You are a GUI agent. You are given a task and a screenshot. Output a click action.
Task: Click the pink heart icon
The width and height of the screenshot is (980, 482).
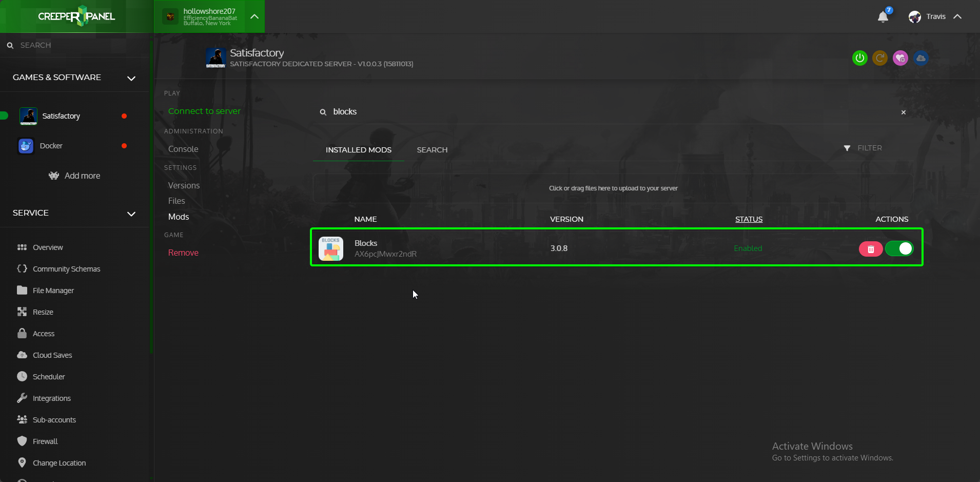click(x=900, y=58)
